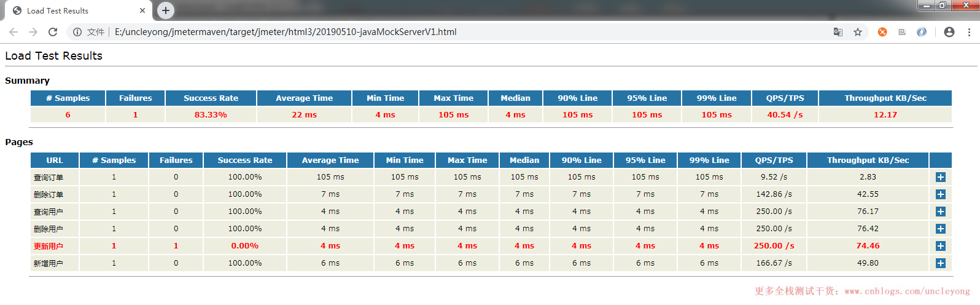The image size is (980, 305).
Task: Click the Pages Failures column header
Action: click(176, 160)
